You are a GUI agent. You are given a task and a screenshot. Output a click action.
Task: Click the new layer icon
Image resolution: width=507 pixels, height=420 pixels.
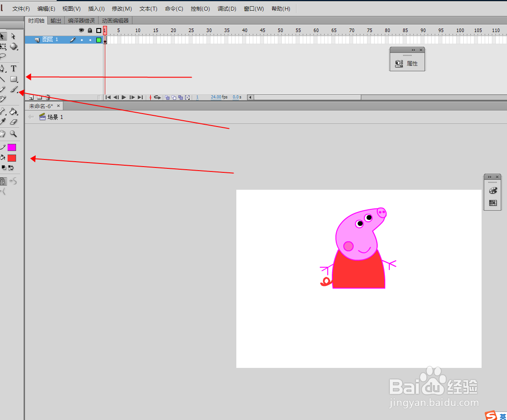pyautogui.click(x=31, y=97)
